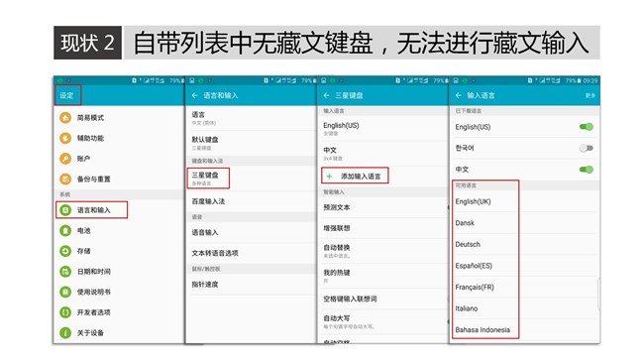Open 百度输入法 Baidu input method

point(251,201)
